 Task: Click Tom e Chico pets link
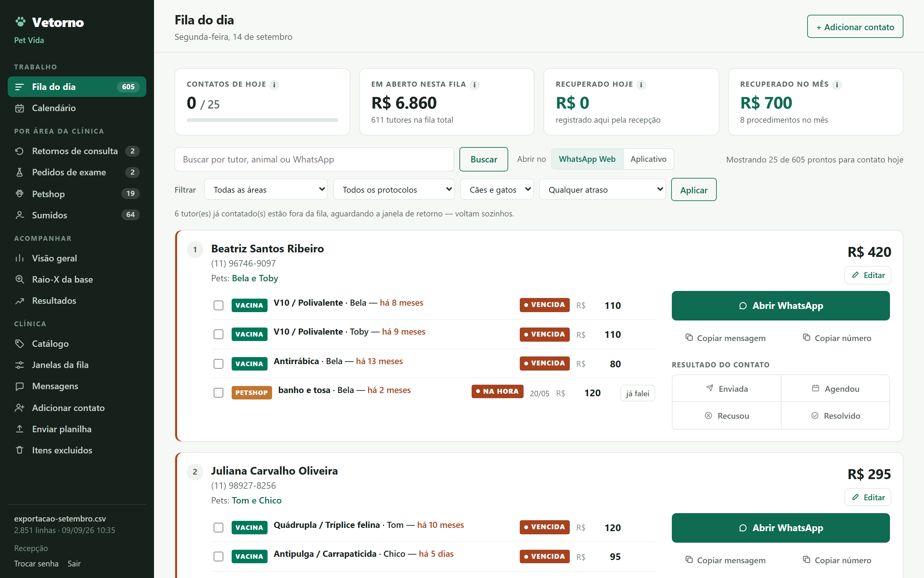click(257, 500)
